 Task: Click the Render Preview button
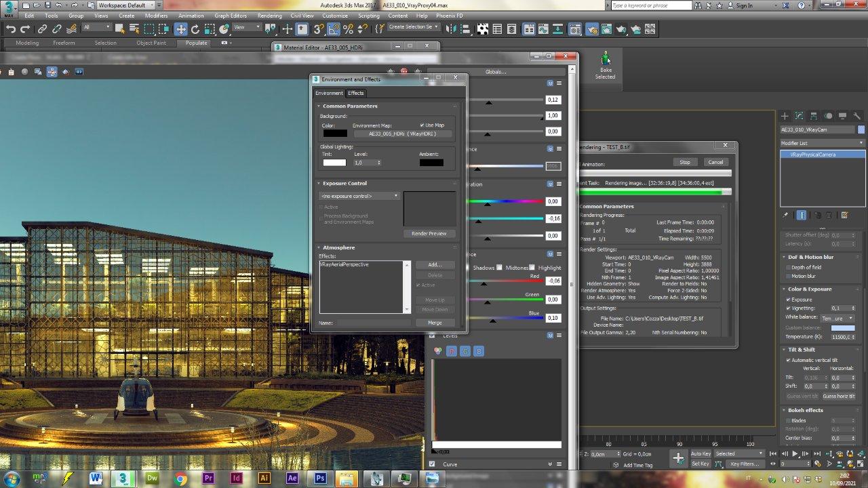point(429,233)
